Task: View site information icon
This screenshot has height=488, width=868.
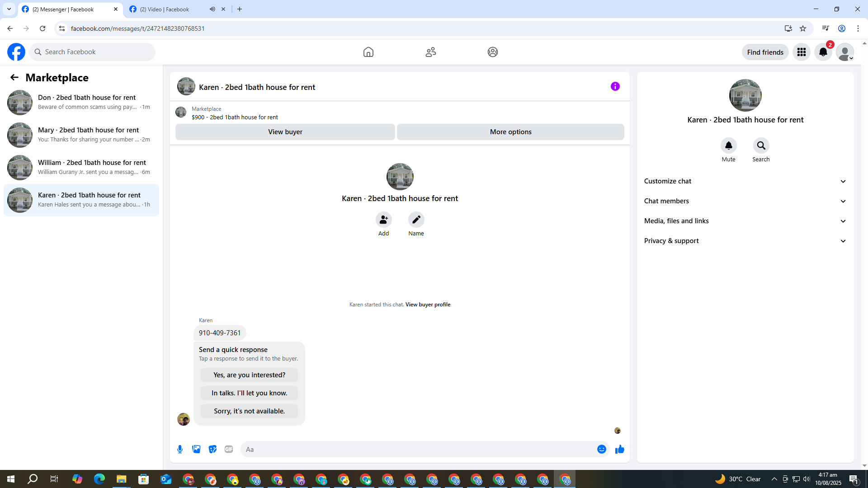Action: tap(62, 28)
